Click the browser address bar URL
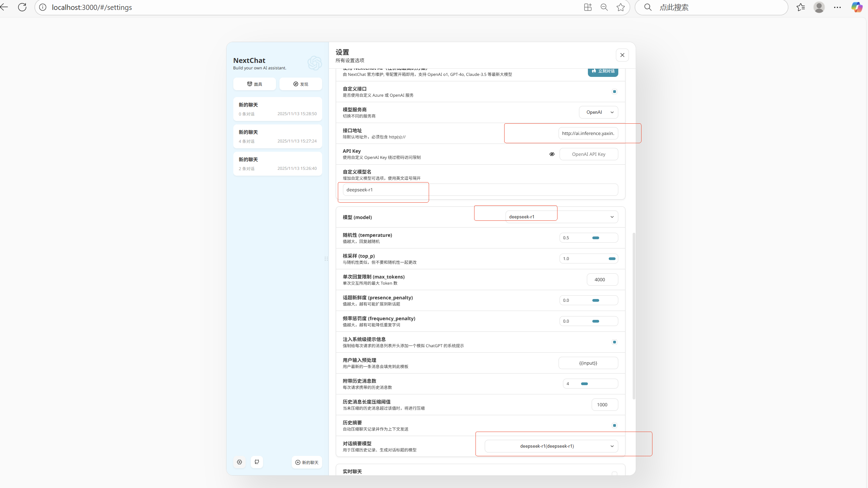Screen dimensions: 868x488 coord(92,7)
